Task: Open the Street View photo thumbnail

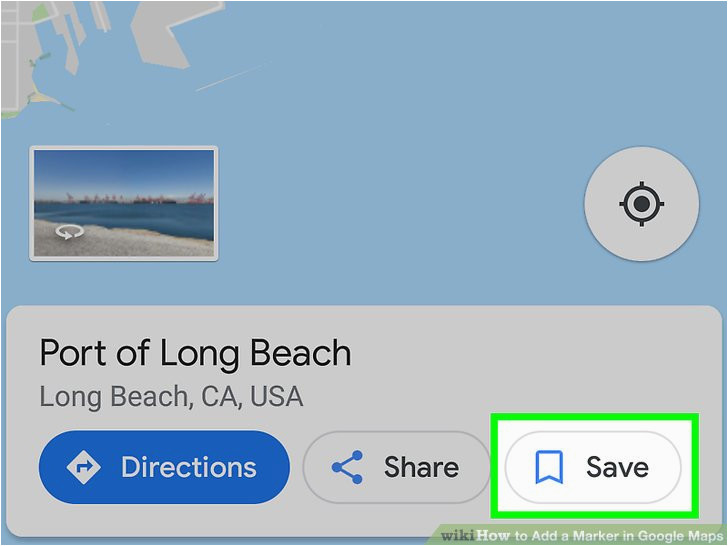Action: point(124,203)
